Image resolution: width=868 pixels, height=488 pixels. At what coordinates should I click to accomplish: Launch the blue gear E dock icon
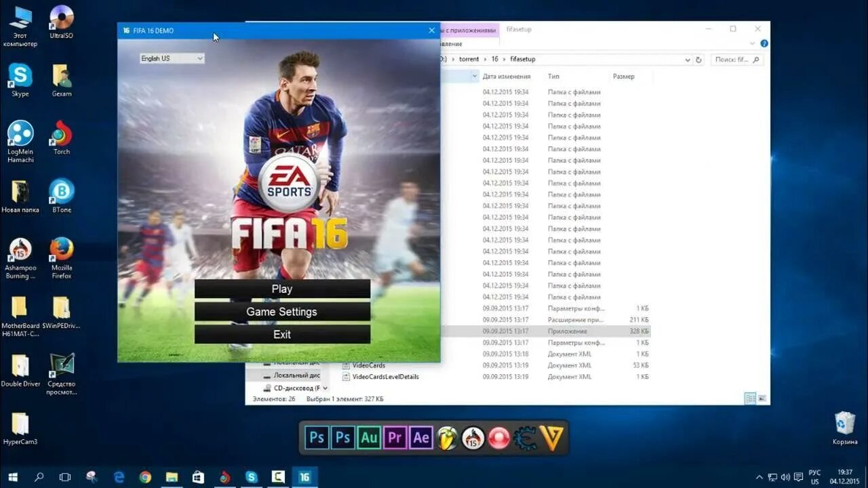click(x=526, y=438)
